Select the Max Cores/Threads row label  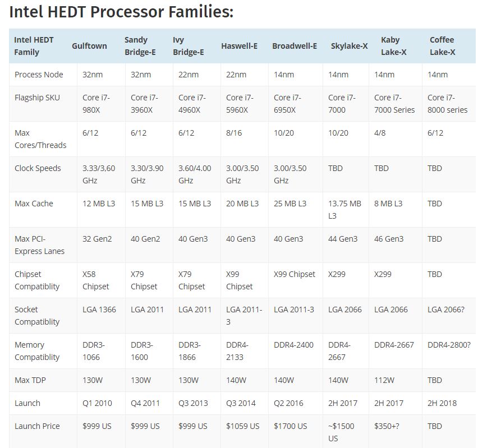point(40,139)
